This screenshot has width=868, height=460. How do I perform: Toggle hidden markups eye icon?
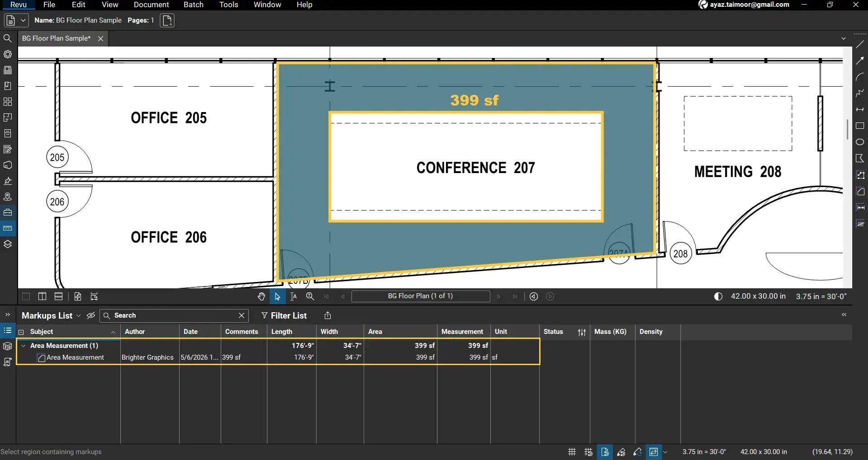[x=91, y=315]
